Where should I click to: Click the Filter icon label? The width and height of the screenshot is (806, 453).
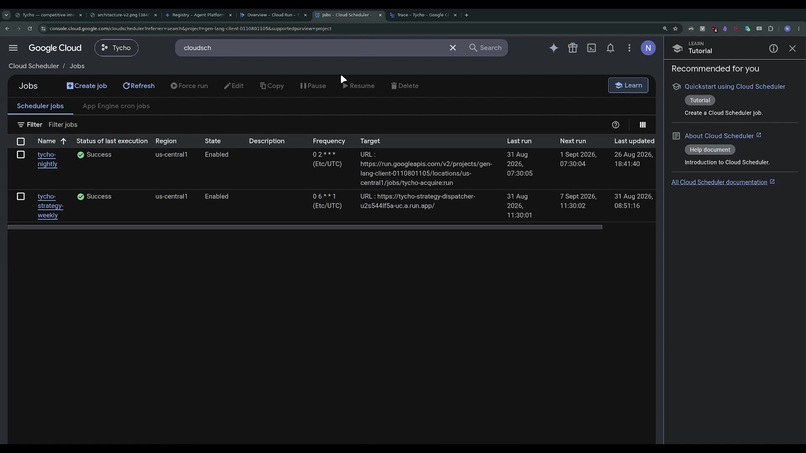coord(30,124)
